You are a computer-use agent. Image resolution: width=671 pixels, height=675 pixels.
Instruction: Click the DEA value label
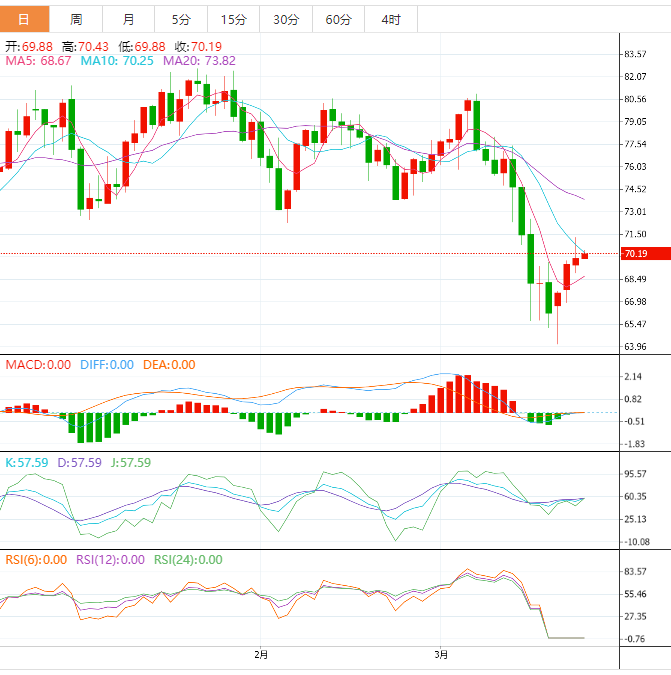[x=169, y=365]
